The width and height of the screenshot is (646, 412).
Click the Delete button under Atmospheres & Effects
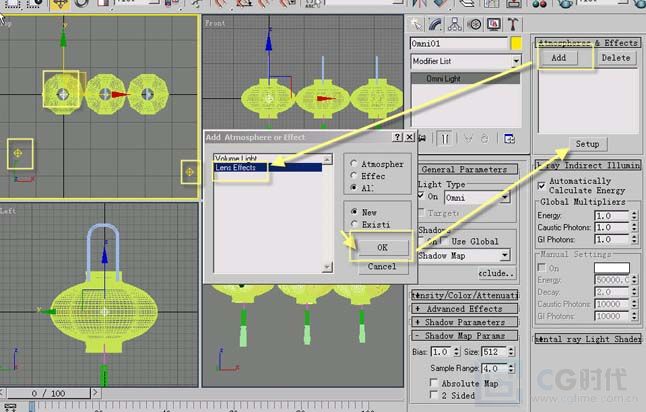point(616,58)
